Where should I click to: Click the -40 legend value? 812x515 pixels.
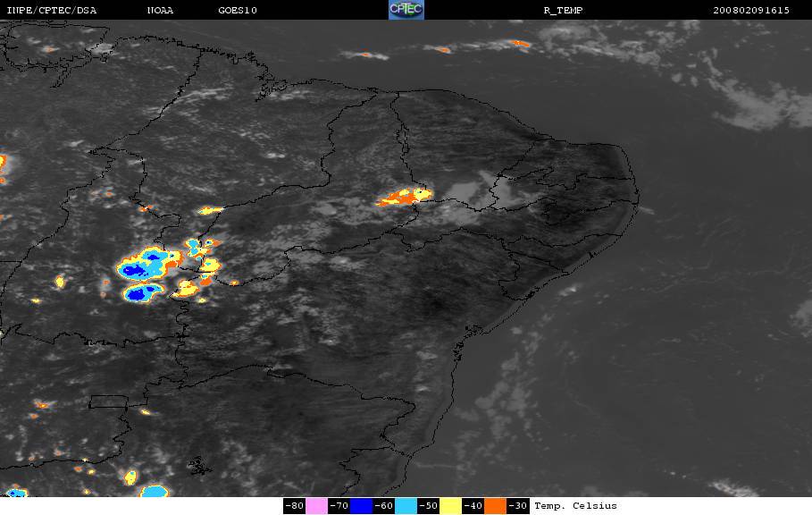click(473, 506)
